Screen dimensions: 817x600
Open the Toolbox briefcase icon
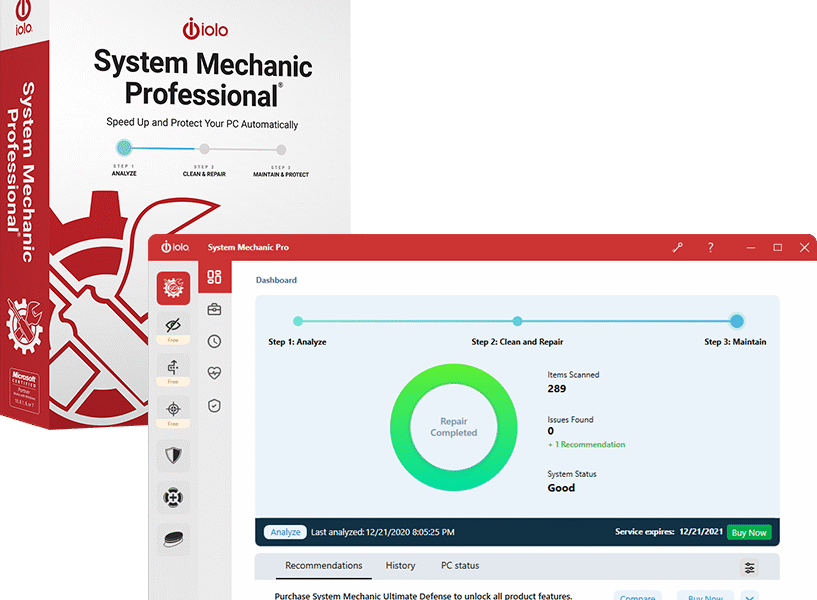pyautogui.click(x=214, y=310)
